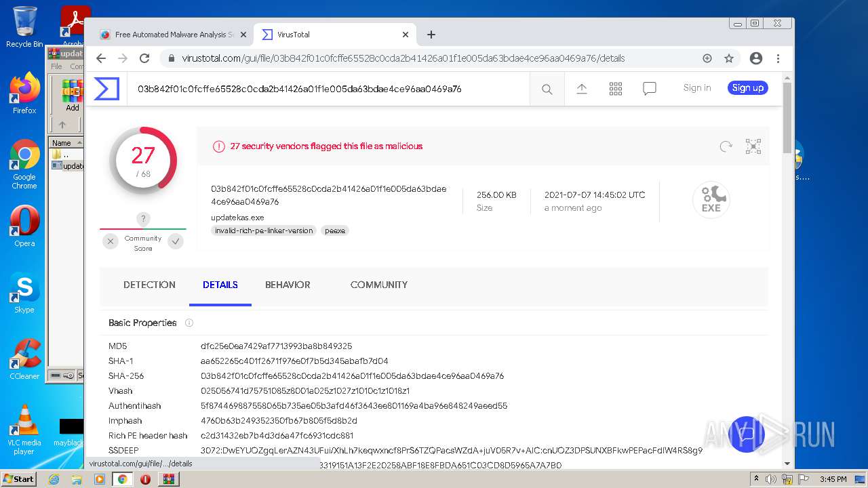Click the SHA-256 hash value in properties
The width and height of the screenshot is (868, 488).
click(352, 376)
